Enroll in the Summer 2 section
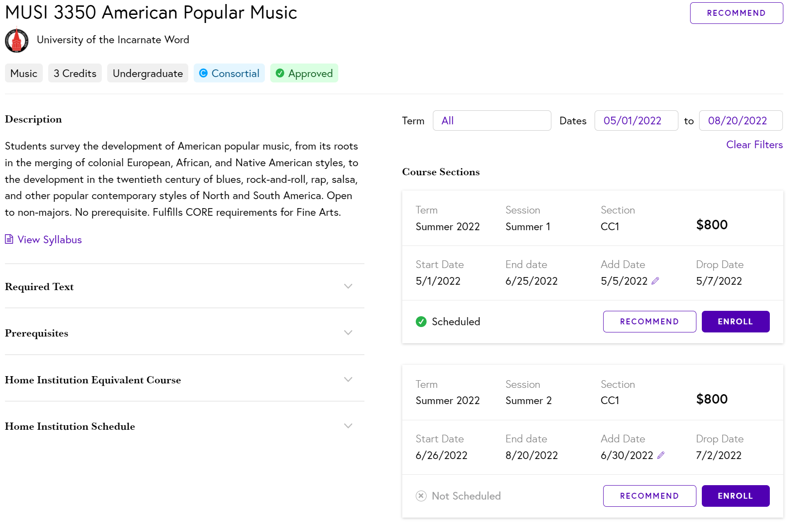Image resolution: width=791 pixels, height=532 pixels. click(x=736, y=496)
